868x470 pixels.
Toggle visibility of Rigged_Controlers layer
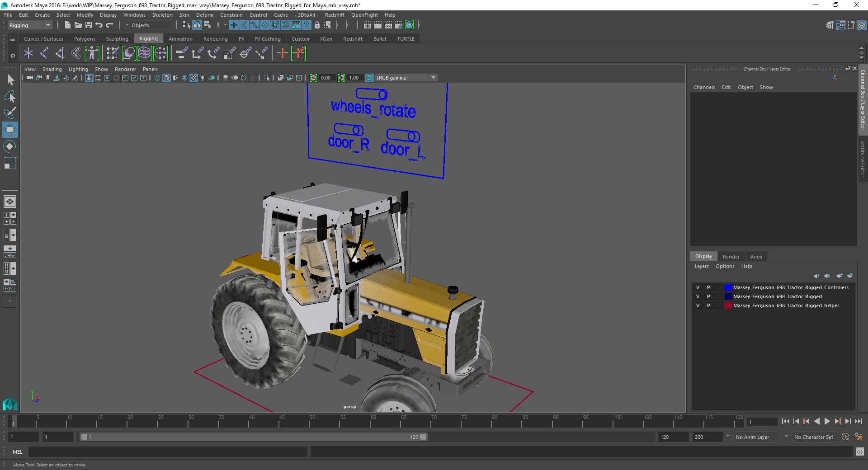point(698,287)
